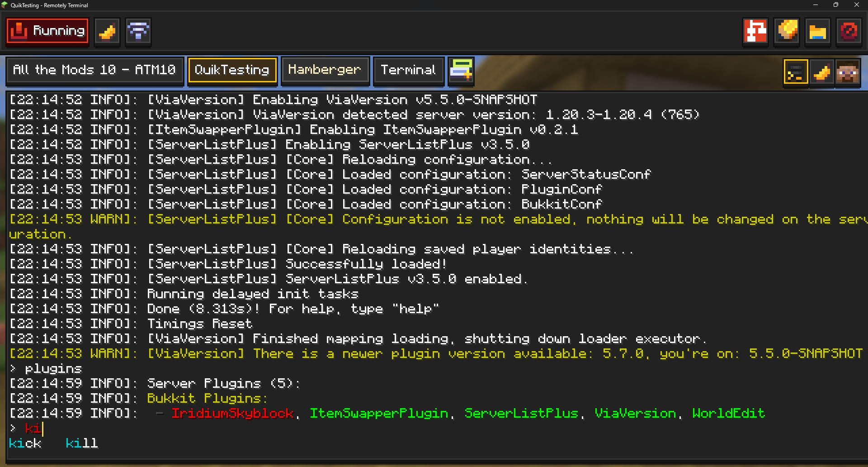The height and width of the screenshot is (467, 868).
Task: Switch to the Hamberger tab
Action: click(x=325, y=70)
